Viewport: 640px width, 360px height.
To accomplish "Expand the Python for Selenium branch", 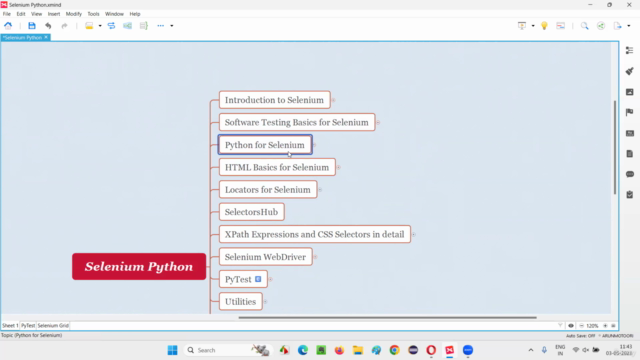I will (x=314, y=145).
